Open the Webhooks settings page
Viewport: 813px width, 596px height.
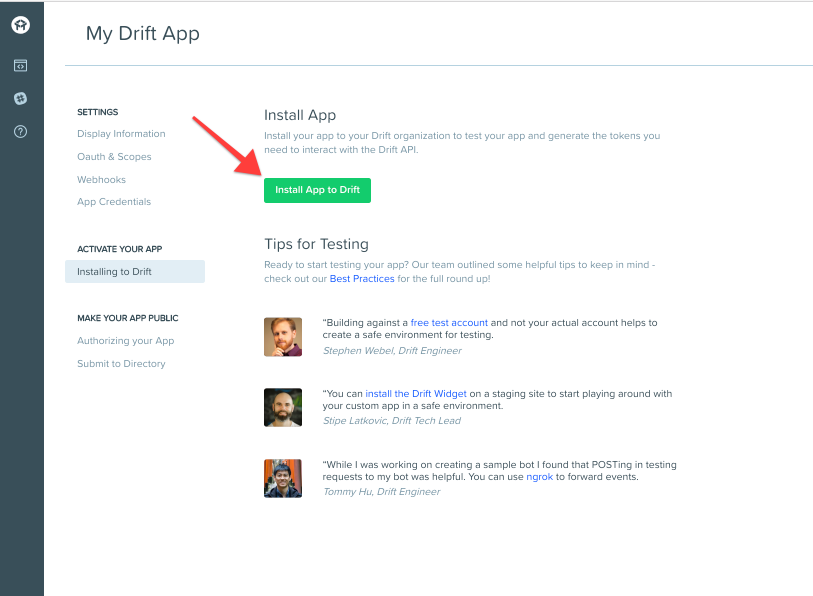101,179
